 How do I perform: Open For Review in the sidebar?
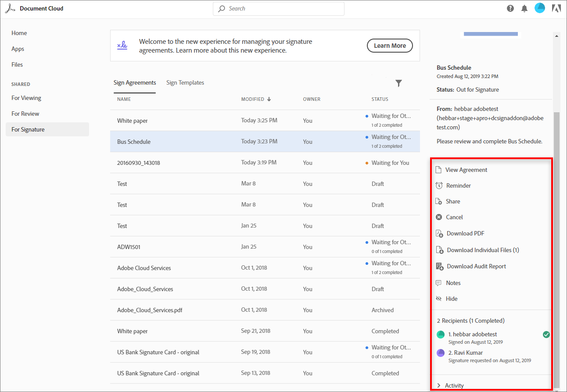pyautogui.click(x=25, y=114)
